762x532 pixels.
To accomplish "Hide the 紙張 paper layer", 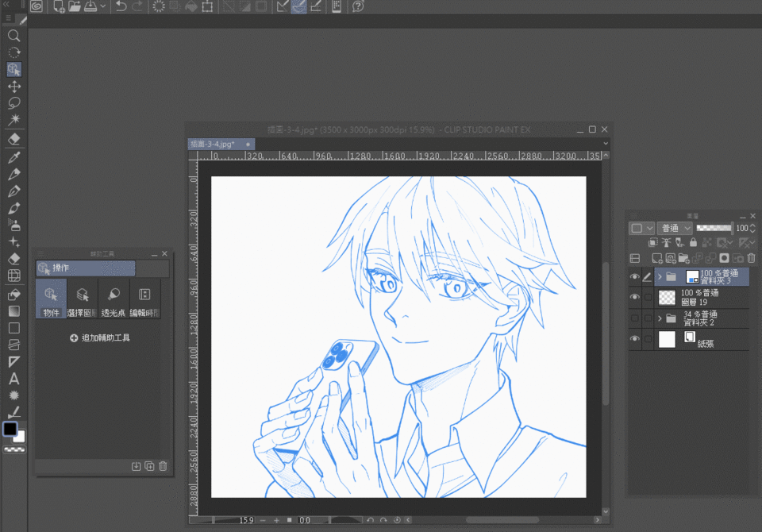I will click(634, 339).
